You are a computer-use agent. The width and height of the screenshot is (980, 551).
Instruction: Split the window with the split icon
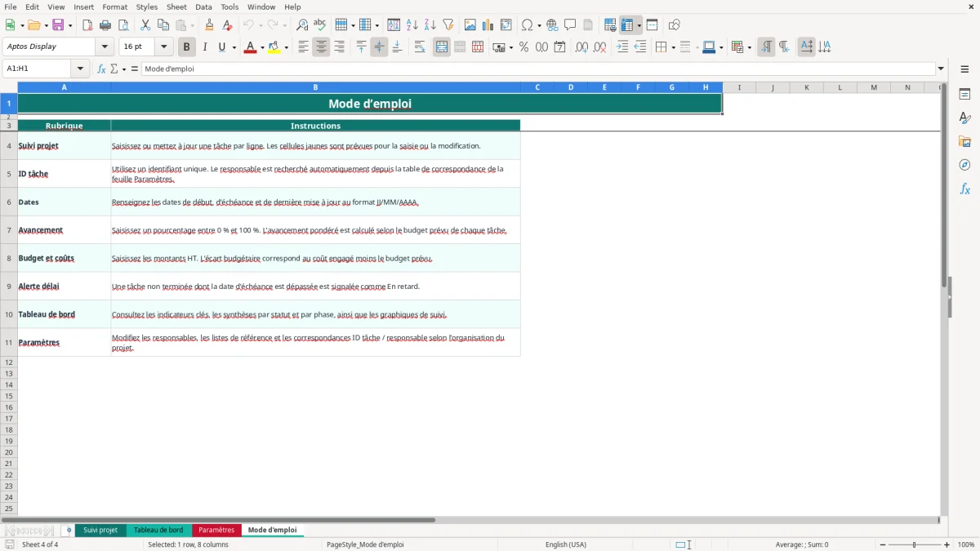pos(652,25)
